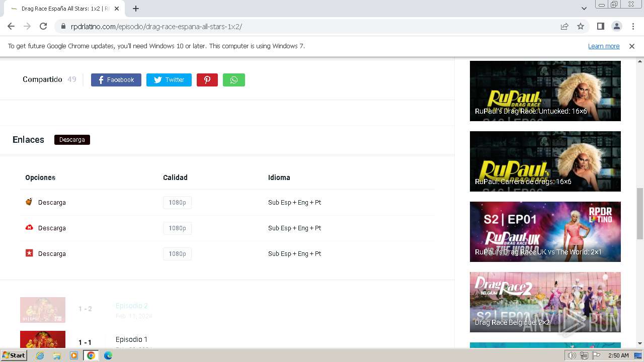Click the first Descarga link with orange icon
Screen dimensions: 644x362
[x=52, y=203]
